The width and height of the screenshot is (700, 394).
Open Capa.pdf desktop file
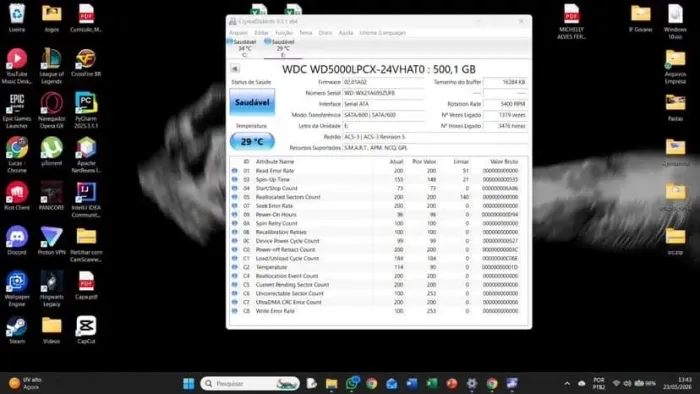coord(86,286)
